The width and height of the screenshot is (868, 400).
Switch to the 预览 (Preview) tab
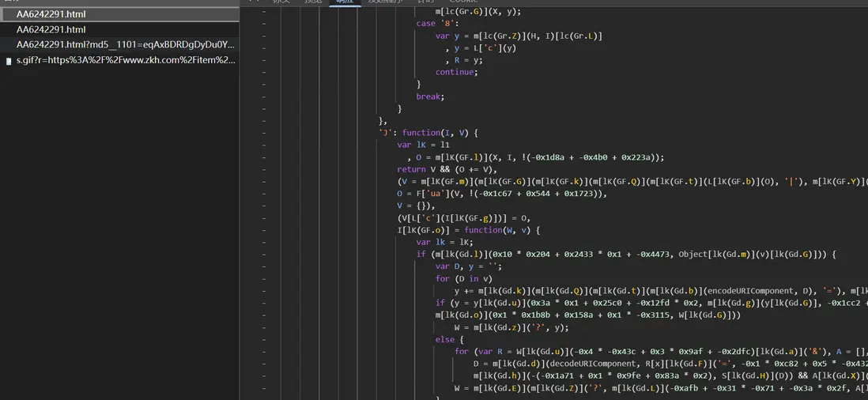(313, 2)
